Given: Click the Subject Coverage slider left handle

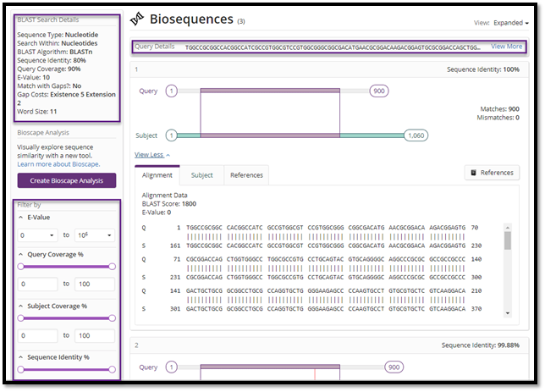Looking at the screenshot, I should pos(21,317).
